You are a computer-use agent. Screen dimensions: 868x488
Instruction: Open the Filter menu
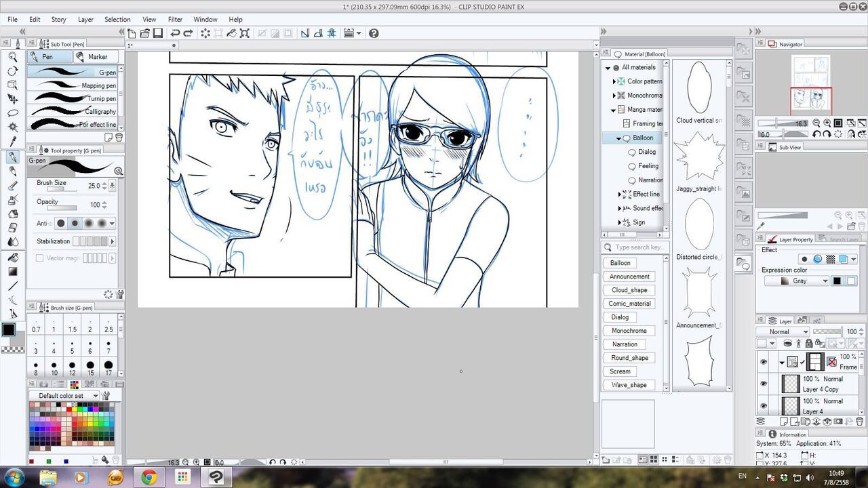coord(175,20)
